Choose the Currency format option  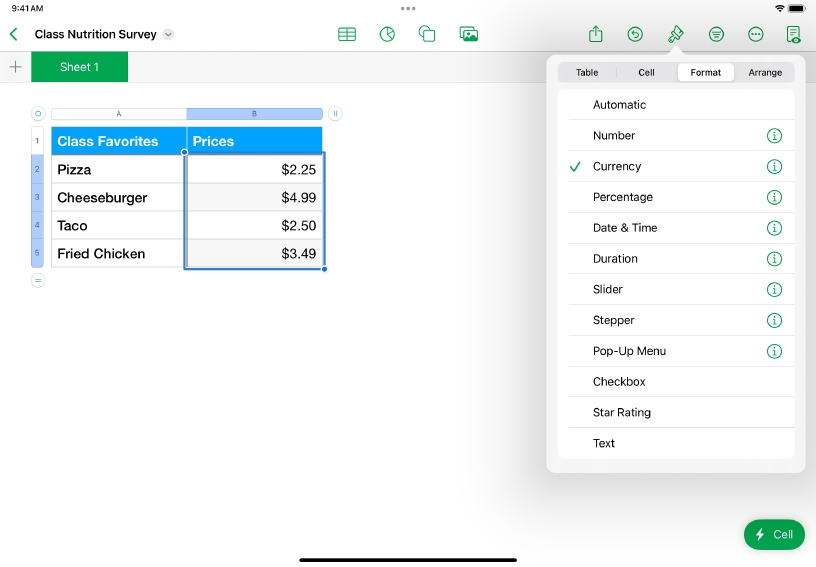617,167
